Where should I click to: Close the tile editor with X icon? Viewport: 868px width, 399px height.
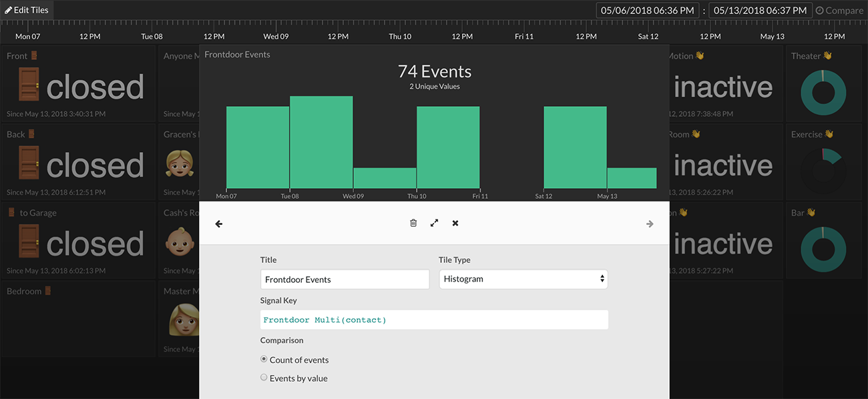click(455, 223)
